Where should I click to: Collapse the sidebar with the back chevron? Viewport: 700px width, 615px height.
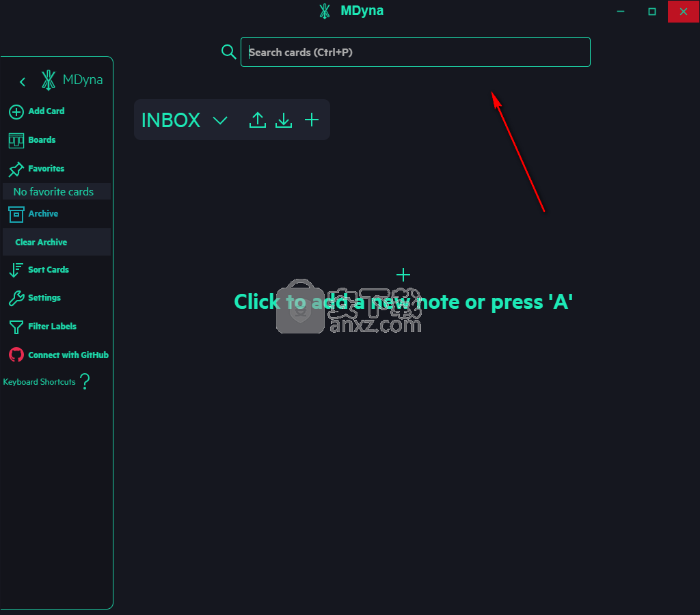(23, 82)
